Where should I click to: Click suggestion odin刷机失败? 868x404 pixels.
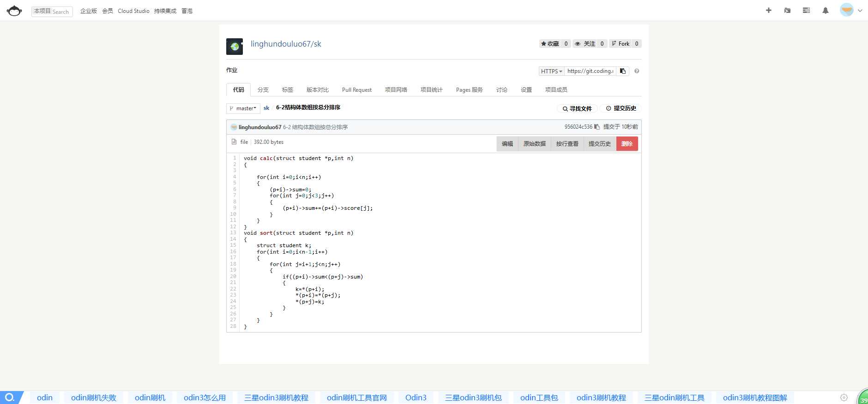click(94, 398)
